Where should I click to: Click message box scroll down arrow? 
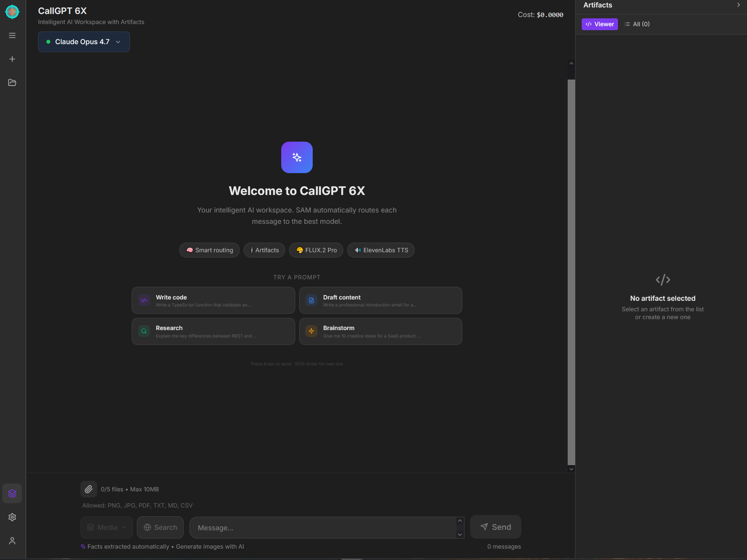click(x=460, y=534)
